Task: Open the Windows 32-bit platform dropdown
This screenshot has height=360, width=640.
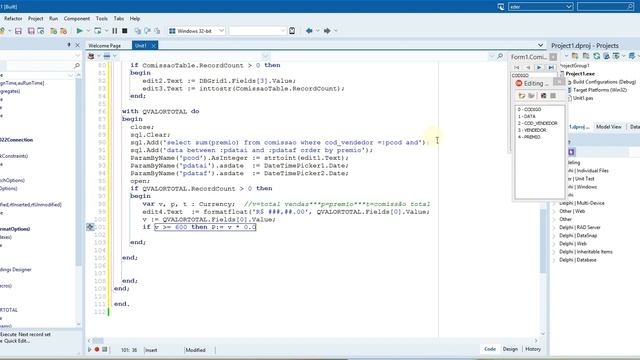Action: (221, 31)
